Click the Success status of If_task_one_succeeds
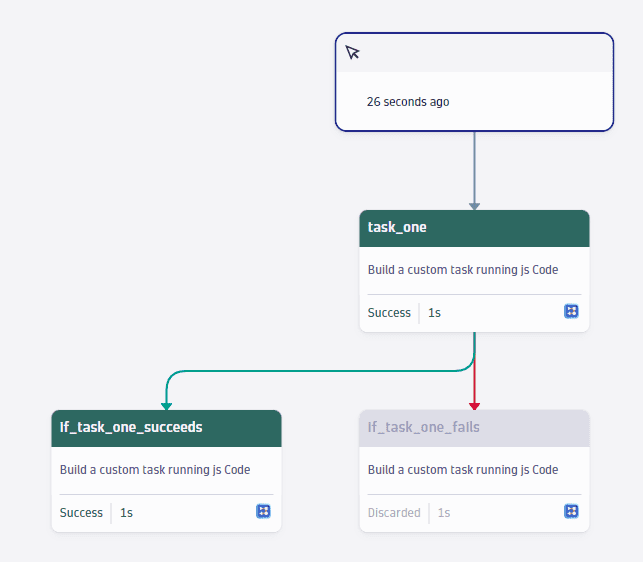Viewport: 643px width, 562px height. coord(81,513)
